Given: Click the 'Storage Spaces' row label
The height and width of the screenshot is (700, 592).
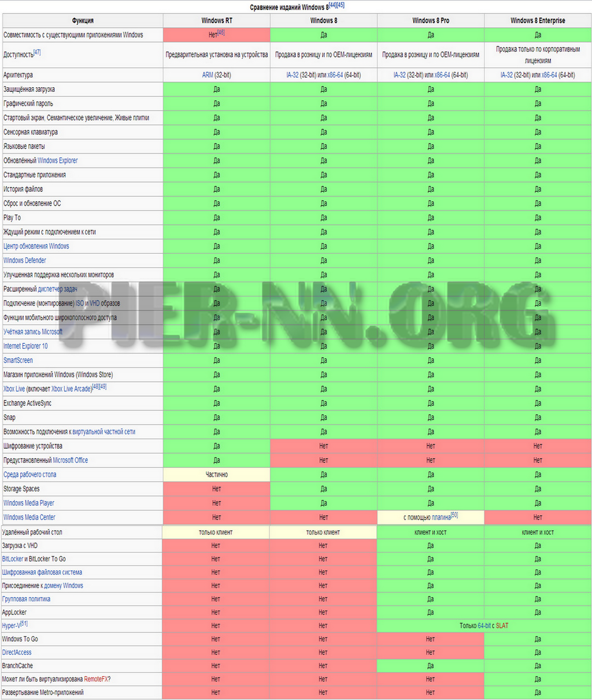Looking at the screenshot, I should (21, 489).
